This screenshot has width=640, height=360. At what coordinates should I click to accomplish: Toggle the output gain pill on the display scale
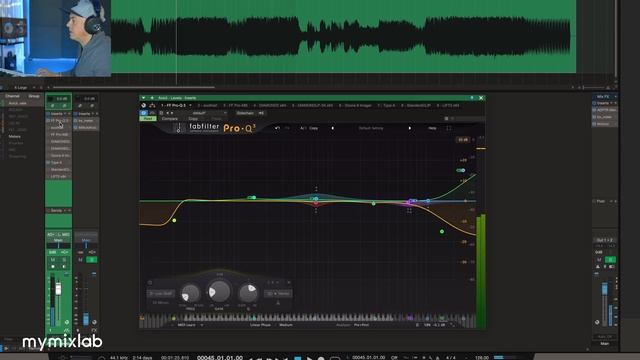[x=461, y=170]
